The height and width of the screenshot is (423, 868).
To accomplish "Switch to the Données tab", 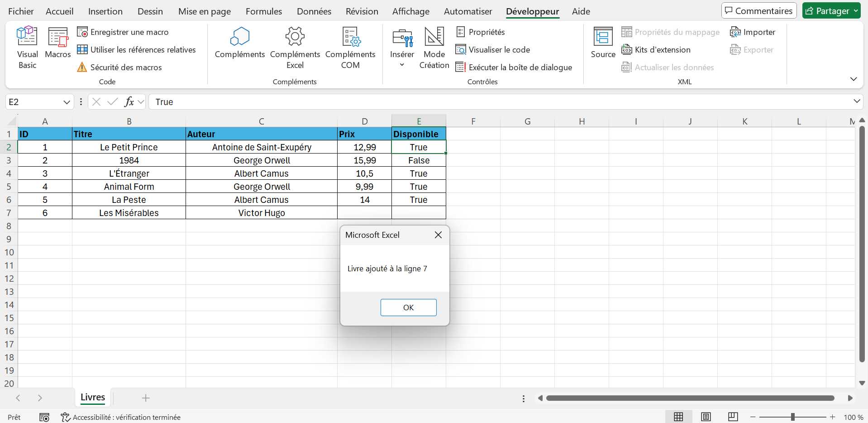I will [x=314, y=11].
